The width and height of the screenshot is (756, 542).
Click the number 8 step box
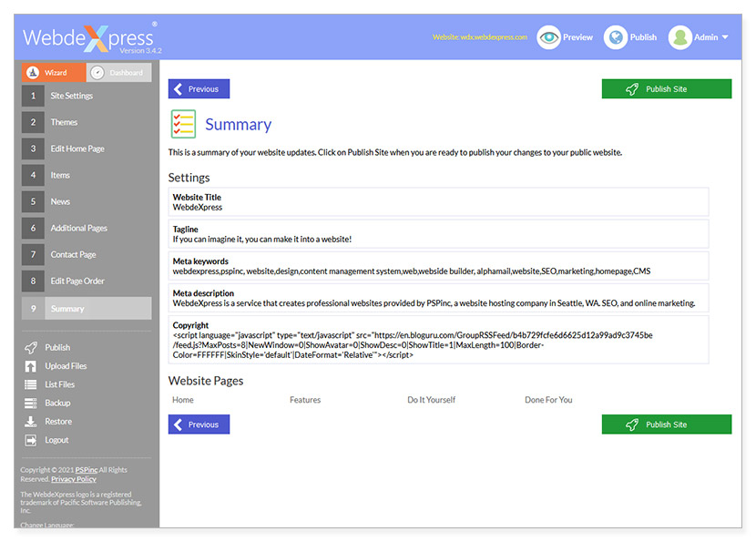point(34,281)
